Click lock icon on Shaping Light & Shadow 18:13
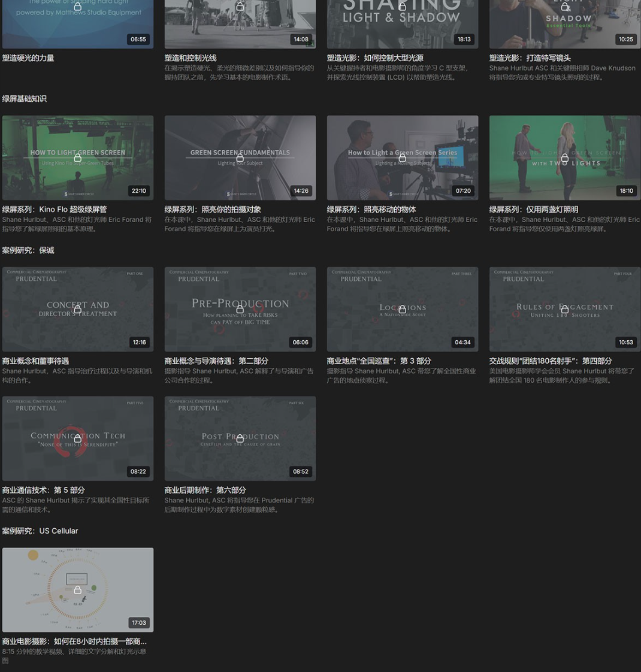The height and width of the screenshot is (672, 641). [402, 7]
